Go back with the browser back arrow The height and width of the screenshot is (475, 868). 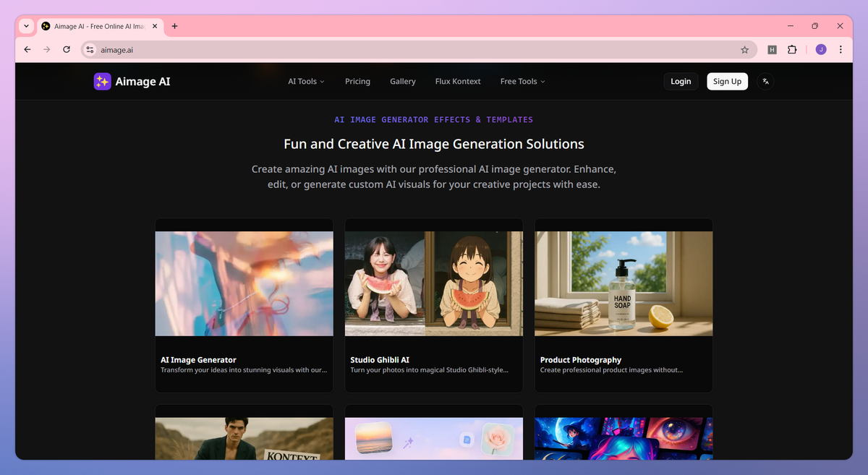(27, 50)
